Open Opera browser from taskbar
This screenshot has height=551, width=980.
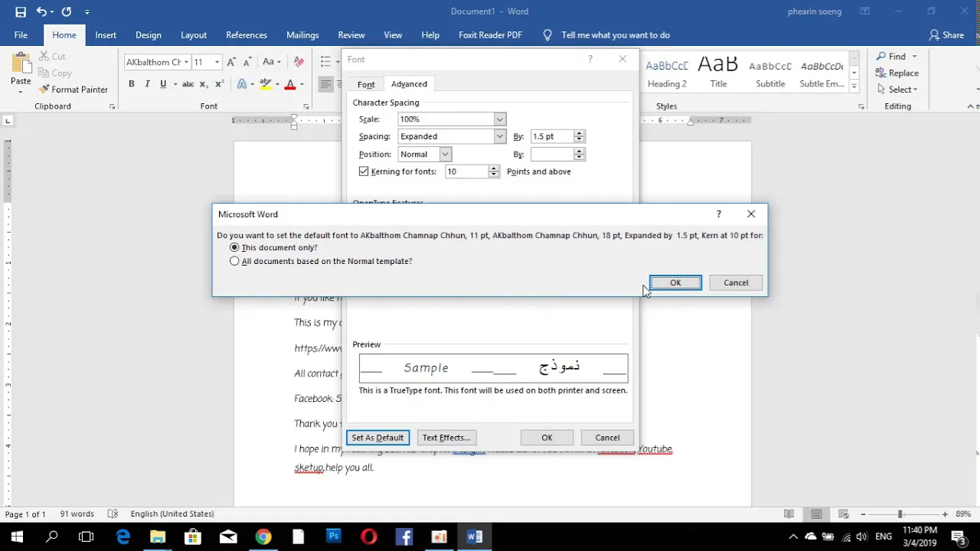tap(369, 536)
